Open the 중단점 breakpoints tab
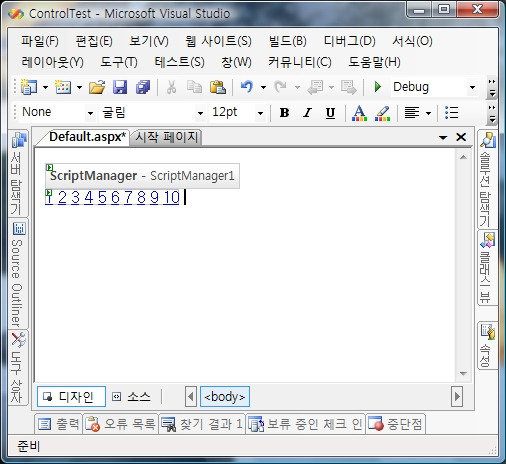Viewport: 506px width, 464px height. coord(395,424)
